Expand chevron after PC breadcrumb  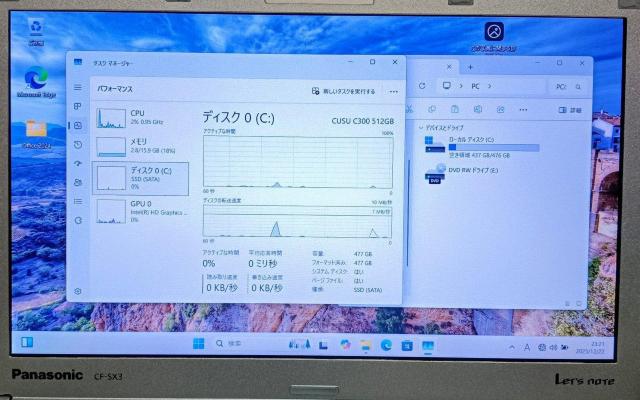point(489,86)
